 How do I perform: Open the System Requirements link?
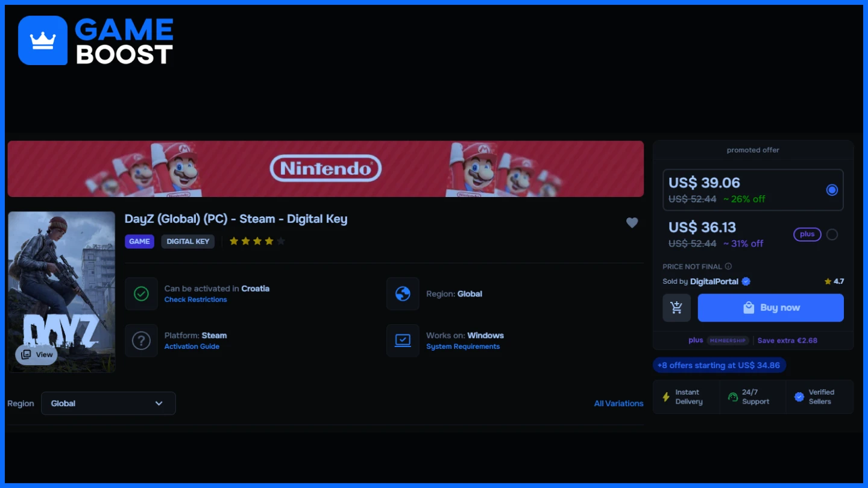click(x=463, y=346)
